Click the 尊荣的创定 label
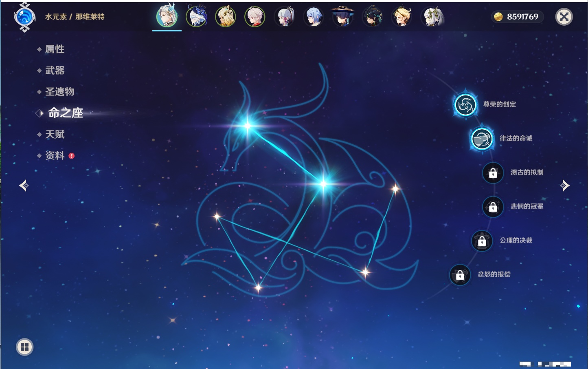Viewport: 588px width, 369px height. pyautogui.click(x=499, y=104)
